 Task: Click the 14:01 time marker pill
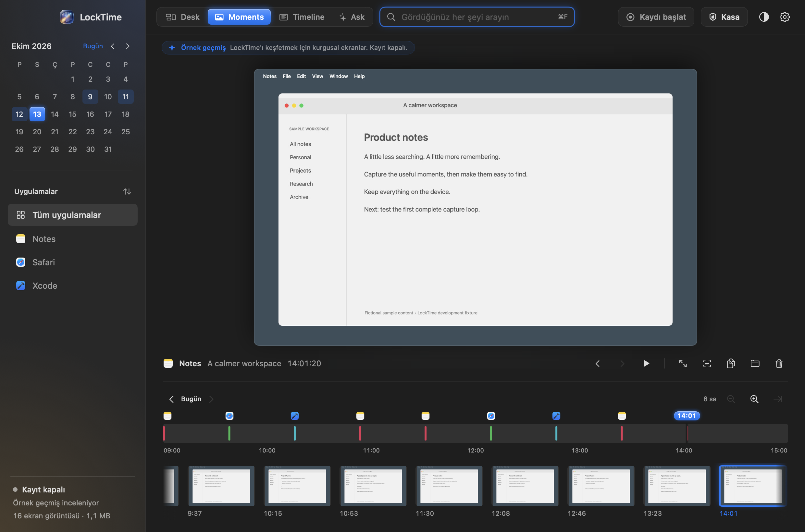coord(687,416)
